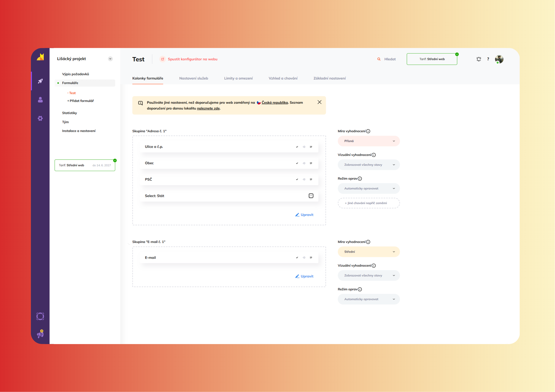Click the notifications bell icon
Screen dimensions: 555x392
[479, 59]
